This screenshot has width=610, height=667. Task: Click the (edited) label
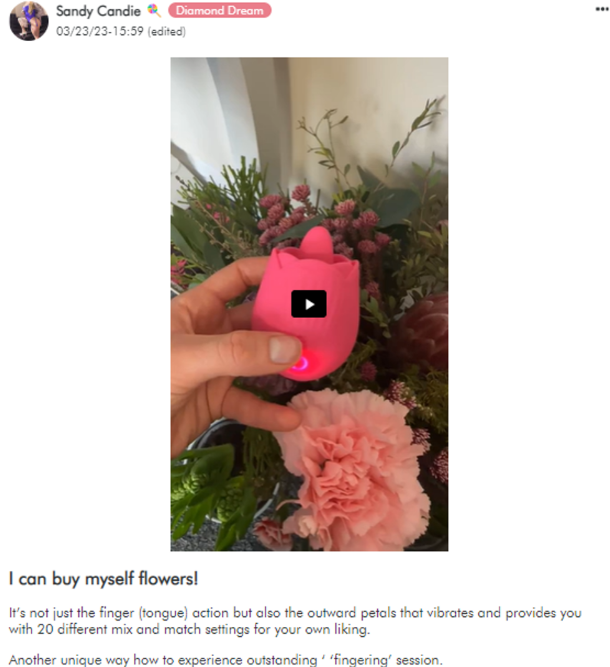pos(166,31)
